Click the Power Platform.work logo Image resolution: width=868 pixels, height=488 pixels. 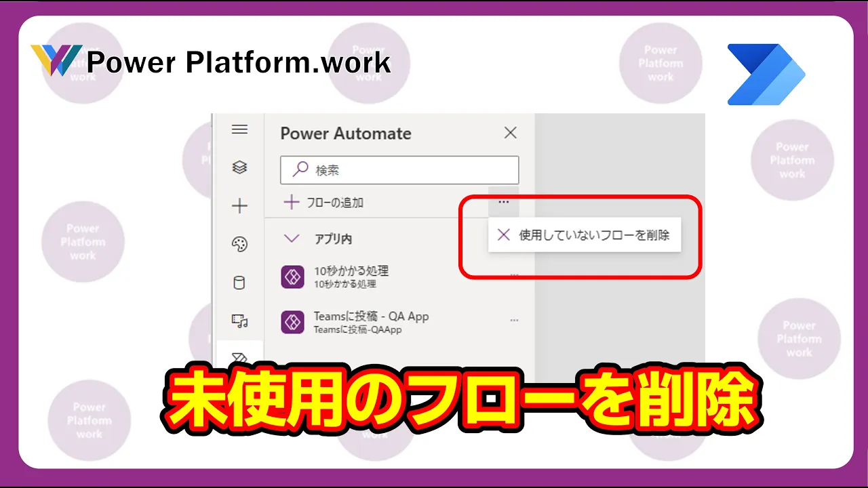point(211,62)
